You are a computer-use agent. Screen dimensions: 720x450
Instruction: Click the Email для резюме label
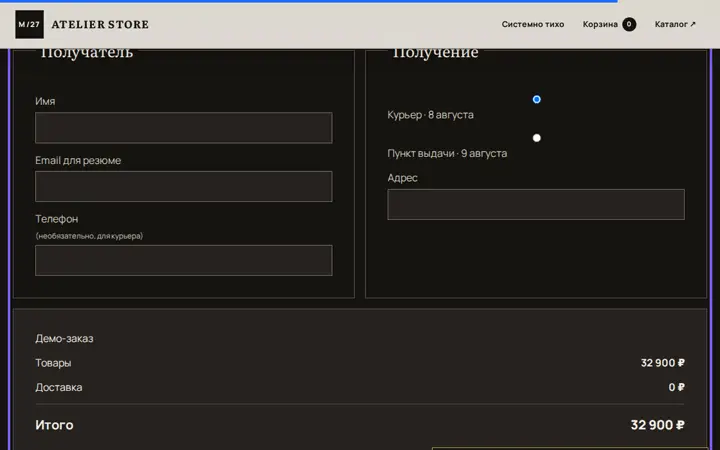pyautogui.click(x=78, y=160)
